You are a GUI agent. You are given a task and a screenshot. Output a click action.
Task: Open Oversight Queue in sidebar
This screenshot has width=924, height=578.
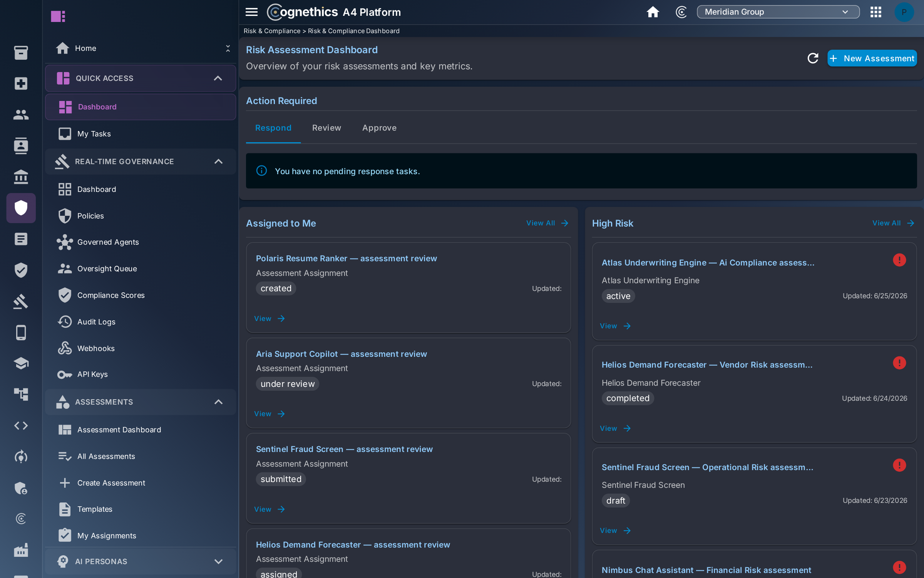(x=140, y=269)
